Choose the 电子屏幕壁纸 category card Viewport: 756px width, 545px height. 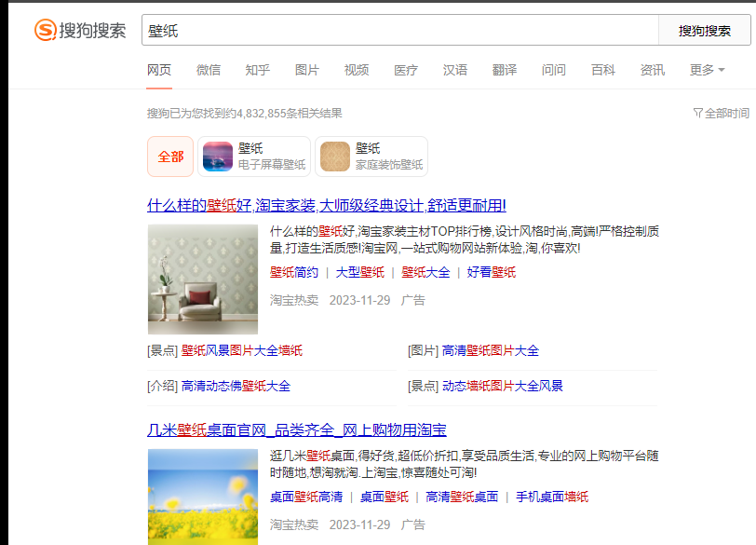(x=254, y=157)
